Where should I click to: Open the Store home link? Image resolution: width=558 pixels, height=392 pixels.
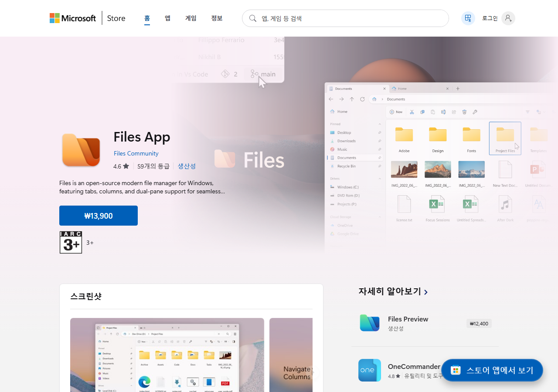point(116,18)
